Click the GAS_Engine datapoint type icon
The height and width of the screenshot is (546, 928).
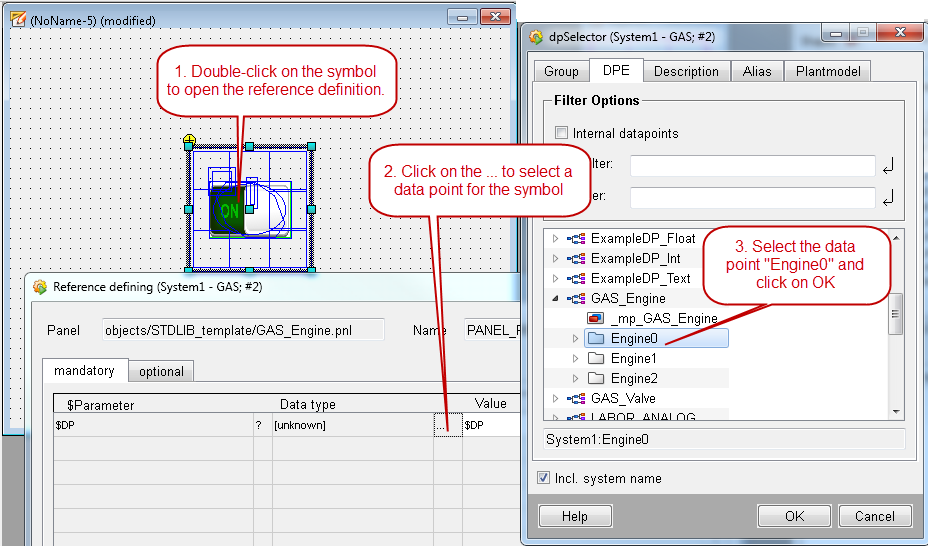[576, 298]
